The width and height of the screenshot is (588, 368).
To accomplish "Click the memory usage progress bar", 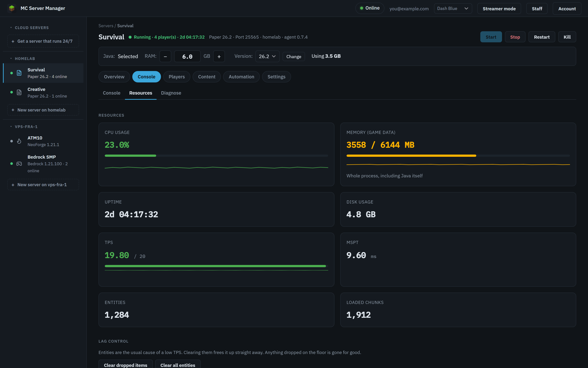I will tap(458, 155).
